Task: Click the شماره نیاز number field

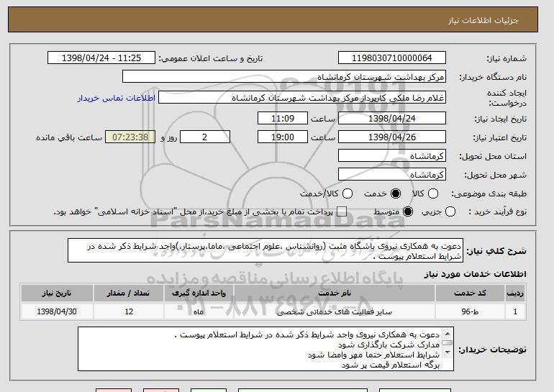Action: pos(392,58)
